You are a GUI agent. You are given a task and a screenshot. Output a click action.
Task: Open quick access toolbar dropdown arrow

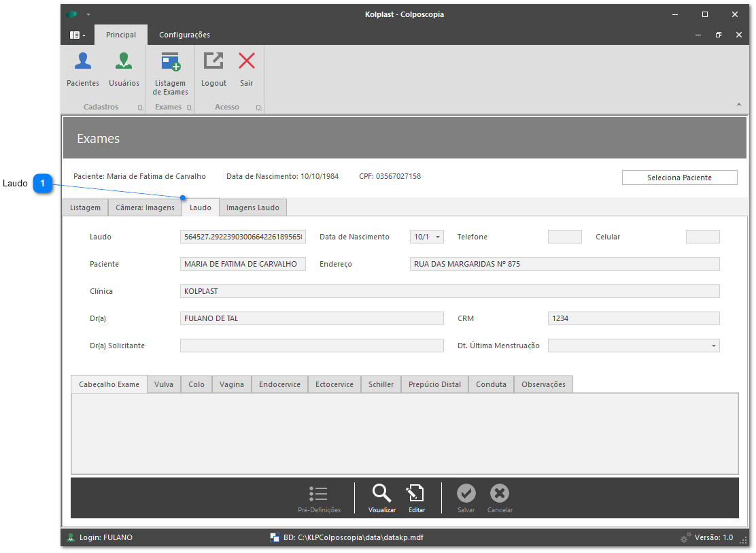pyautogui.click(x=88, y=14)
